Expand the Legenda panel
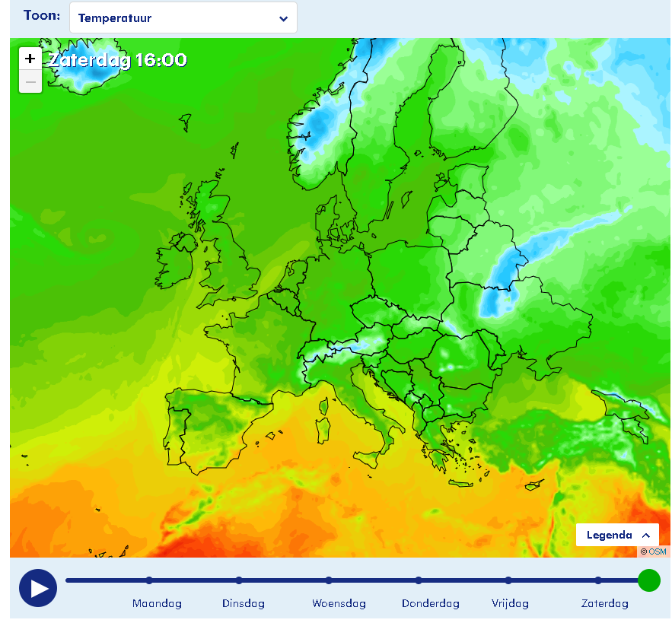Screen dimensions: 672x623 click(x=617, y=535)
